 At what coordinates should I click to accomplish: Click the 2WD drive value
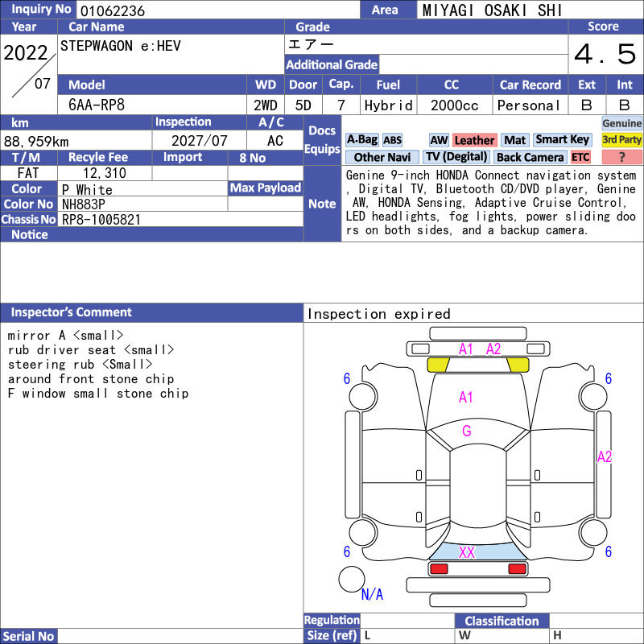point(266,105)
